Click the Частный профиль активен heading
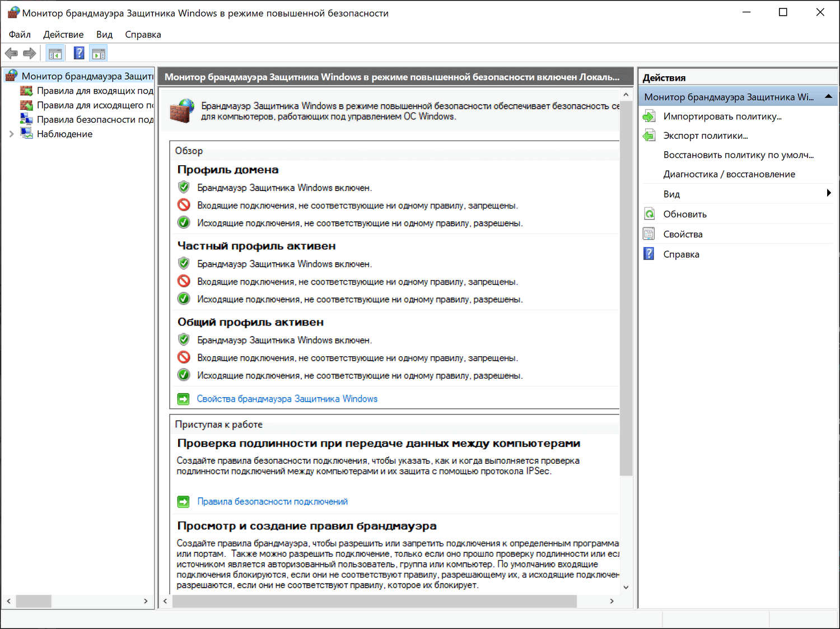This screenshot has width=840, height=629. 256,246
